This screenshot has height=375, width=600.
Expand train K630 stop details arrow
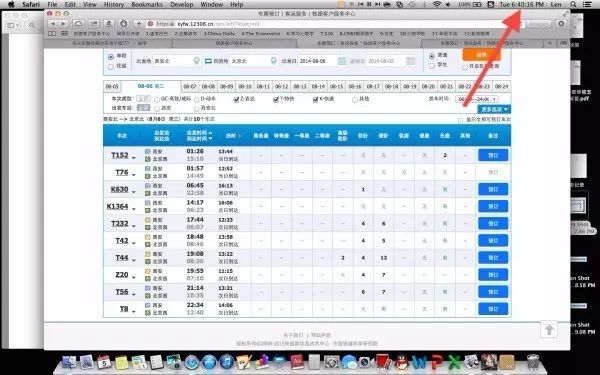tap(134, 192)
